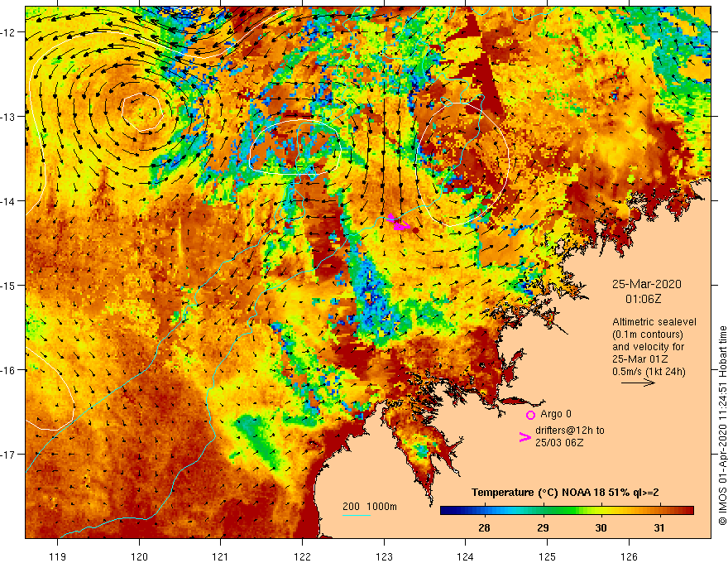Click the latitude axis label '-13'
The width and height of the screenshot is (728, 563).
[8, 117]
